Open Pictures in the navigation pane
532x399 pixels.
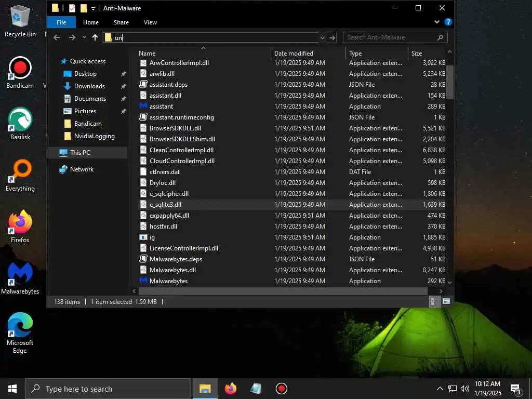(x=85, y=111)
